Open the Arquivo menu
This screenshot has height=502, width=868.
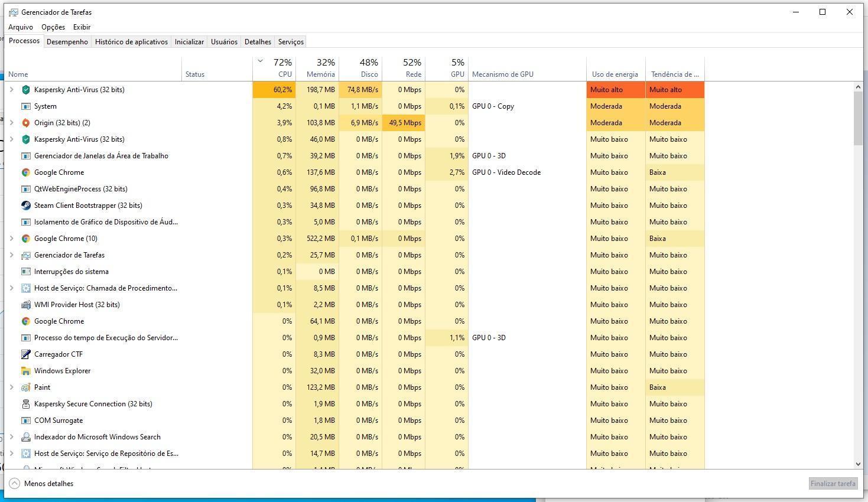click(x=21, y=27)
